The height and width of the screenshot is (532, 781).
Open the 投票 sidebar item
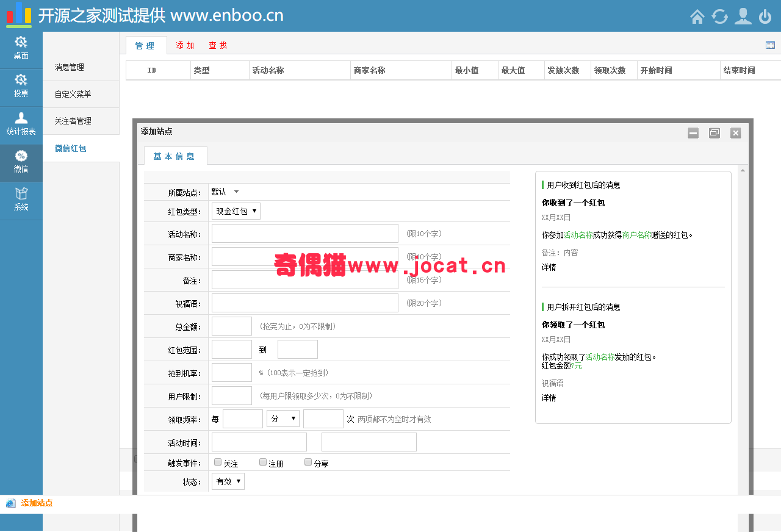(21, 85)
